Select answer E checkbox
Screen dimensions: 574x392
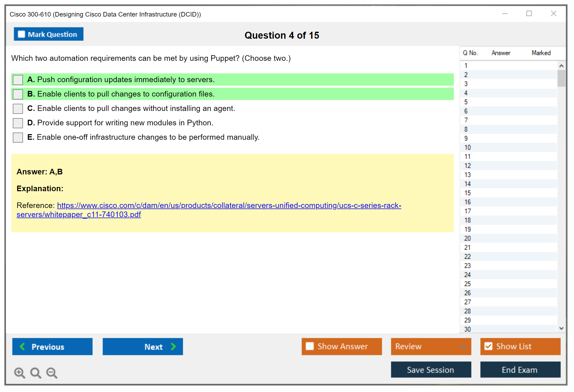18,137
